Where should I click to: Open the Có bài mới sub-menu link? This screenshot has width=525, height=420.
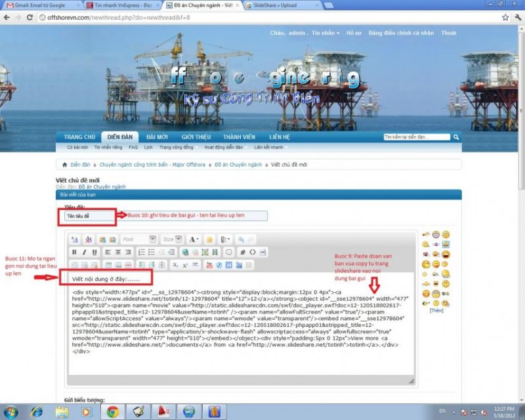pos(77,148)
